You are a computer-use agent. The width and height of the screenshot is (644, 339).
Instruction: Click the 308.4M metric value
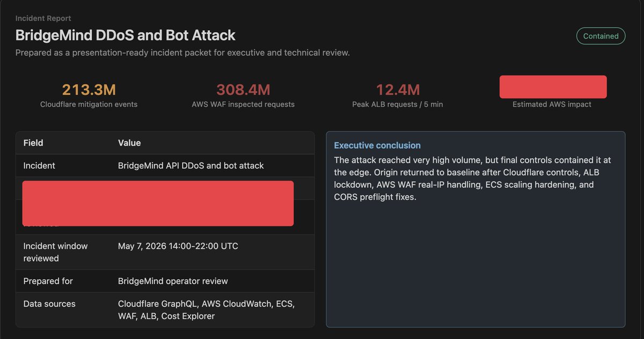coord(243,89)
